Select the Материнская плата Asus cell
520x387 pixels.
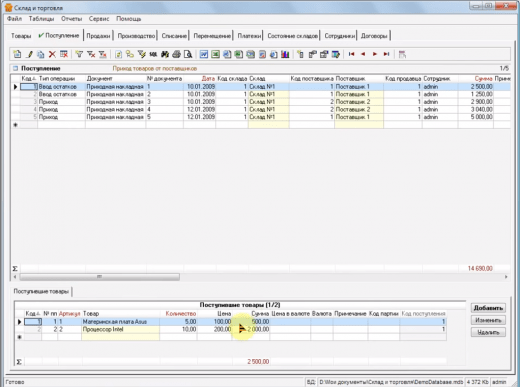pyautogui.click(x=120, y=322)
